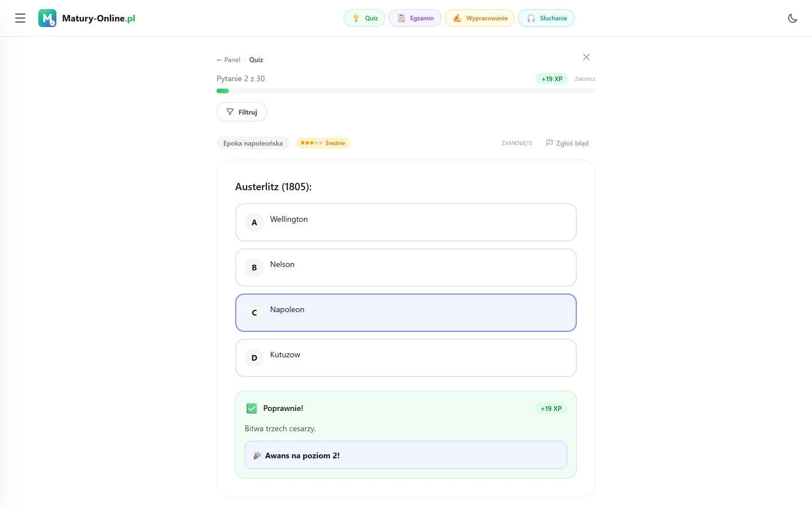Report an error with Zgłoś błąd
The width and height of the screenshot is (812, 508).
(567, 143)
